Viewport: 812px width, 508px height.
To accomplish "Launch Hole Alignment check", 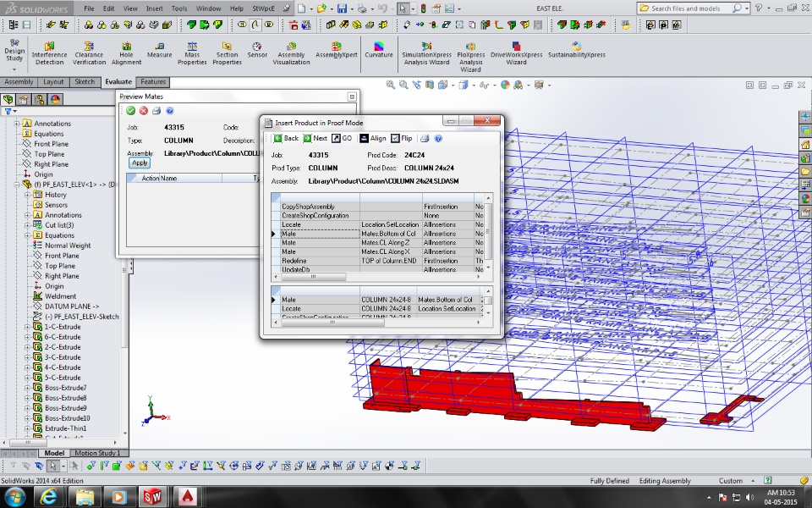I will pos(126,53).
